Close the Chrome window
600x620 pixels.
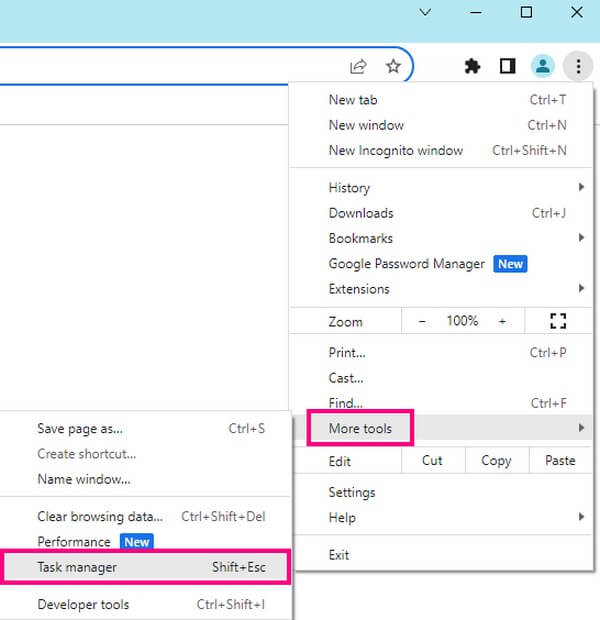(x=577, y=12)
